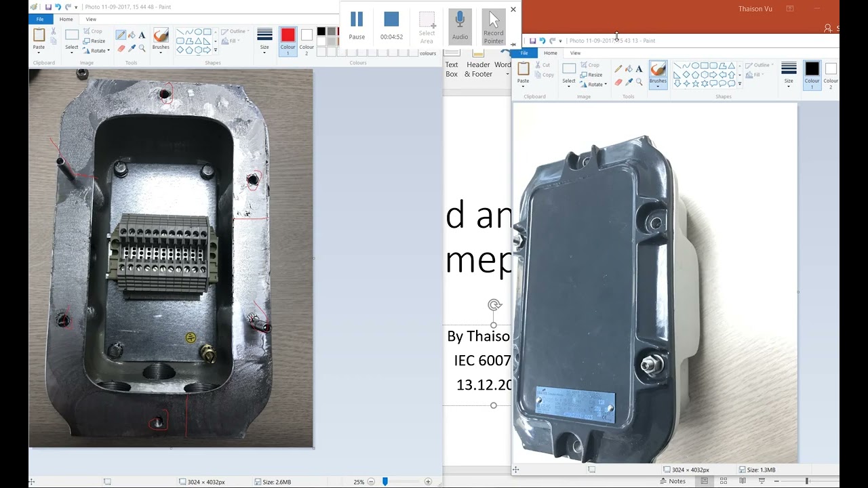Expand Rotate menu in left Paint window

pyautogui.click(x=96, y=51)
